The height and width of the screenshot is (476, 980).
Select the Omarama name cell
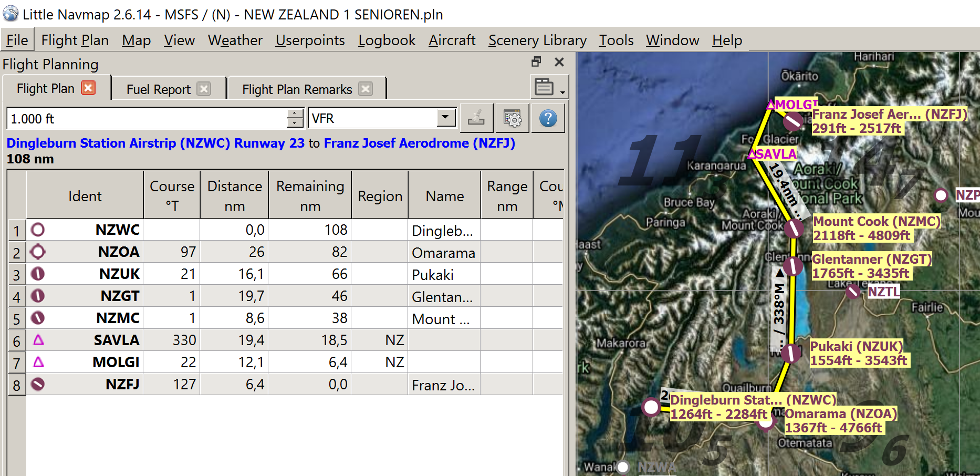(444, 252)
